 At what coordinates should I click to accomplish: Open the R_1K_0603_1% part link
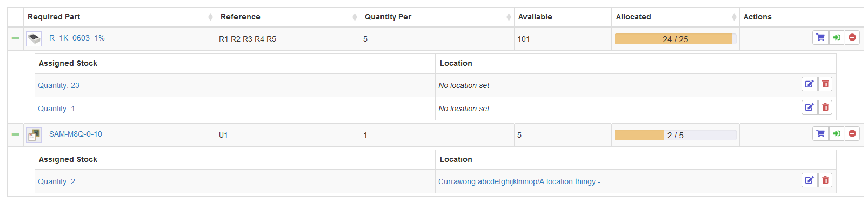[77, 38]
